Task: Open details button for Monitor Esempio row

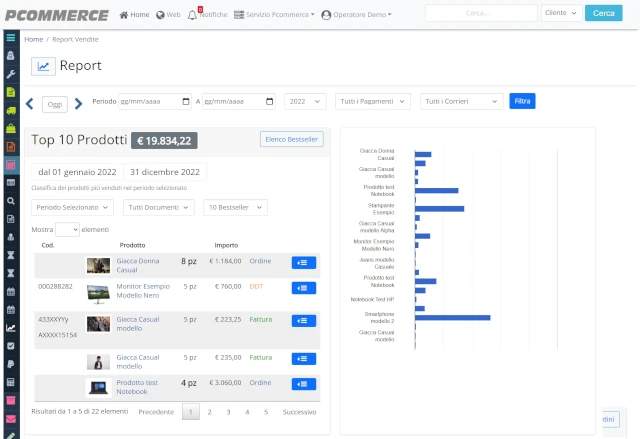Action: coord(304,288)
